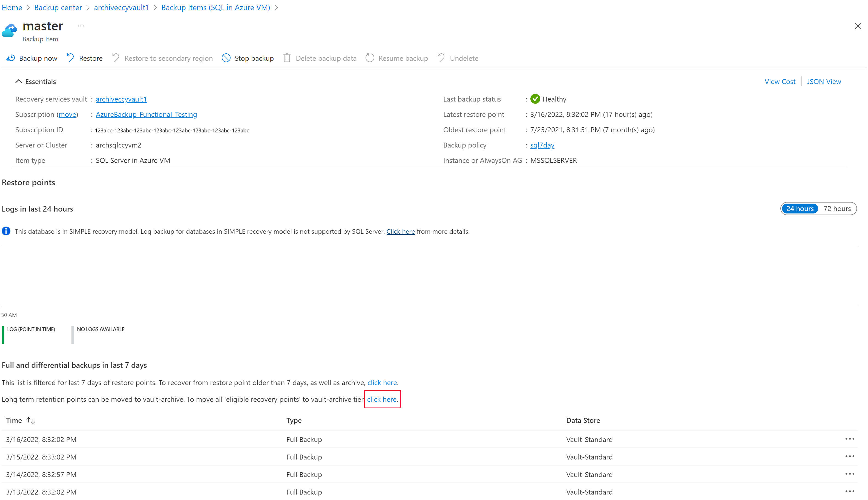The width and height of the screenshot is (868, 500).
Task: Open AzureBackup Functional Testing subscription
Action: (146, 114)
